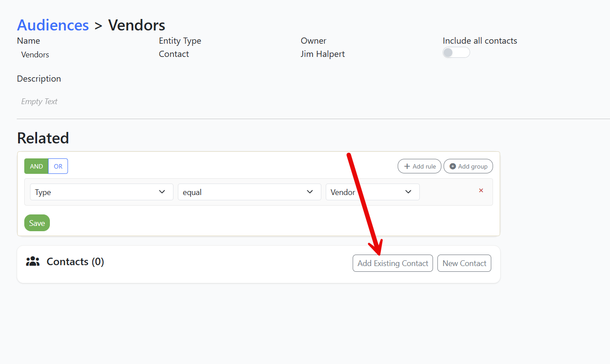The width and height of the screenshot is (610, 364).
Task: Click the Contacts people group icon
Action: click(33, 262)
